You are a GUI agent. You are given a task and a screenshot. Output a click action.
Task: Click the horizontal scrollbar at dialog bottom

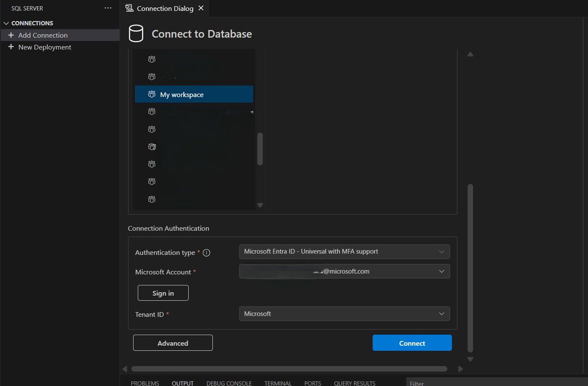(289, 369)
